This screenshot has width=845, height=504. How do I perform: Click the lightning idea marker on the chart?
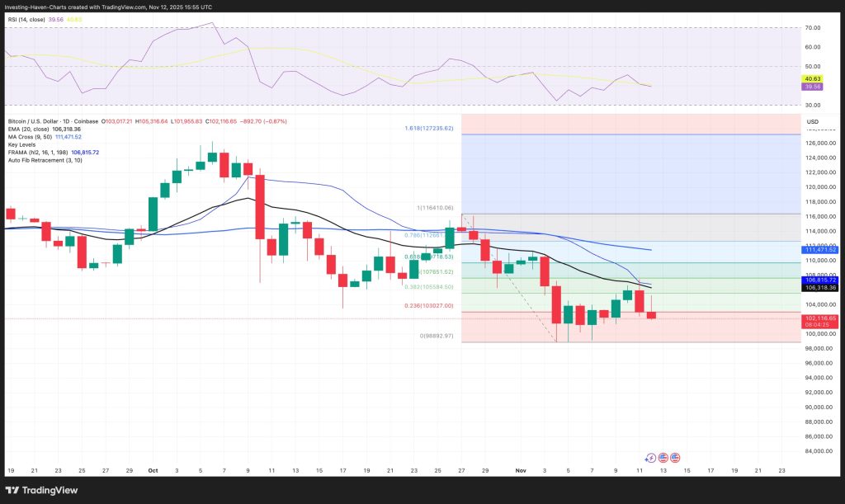[651, 458]
